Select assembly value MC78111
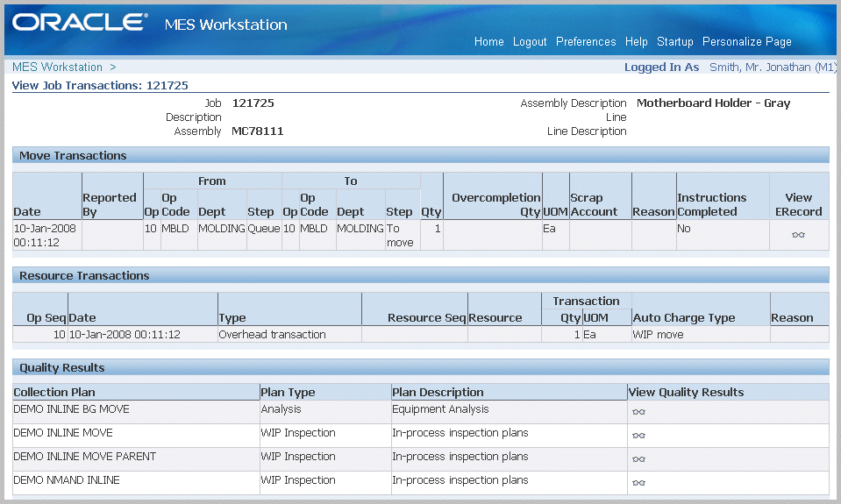This screenshot has width=841, height=504. 258,131
